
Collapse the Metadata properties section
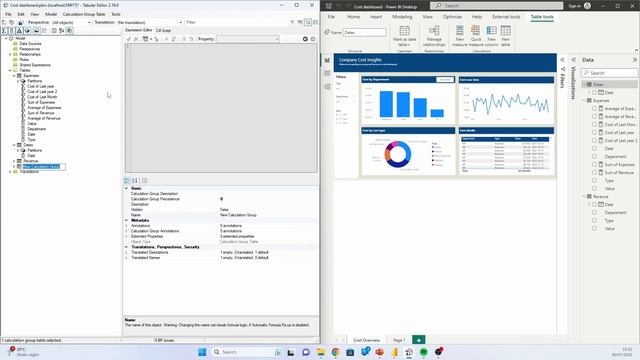[x=126, y=220]
